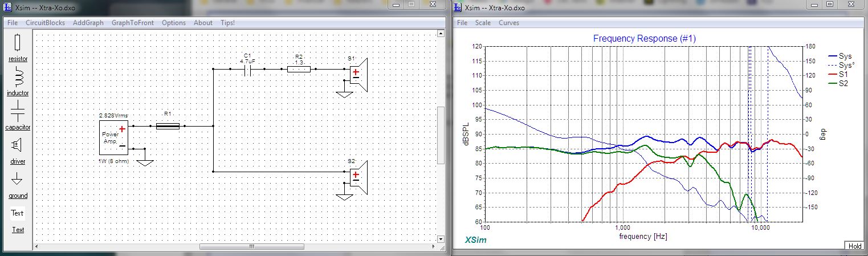Click the schematic vertical scrollbar thumb

pos(441,135)
